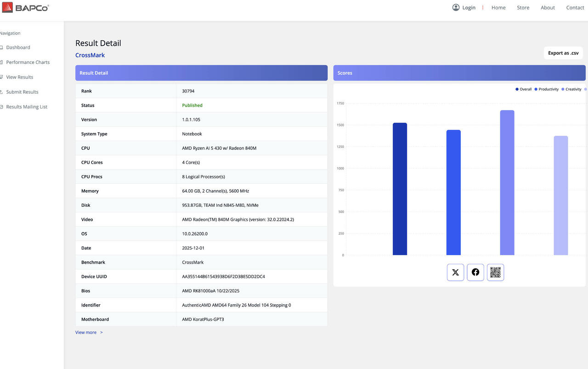Click the Results Mailing List icon

click(2, 107)
